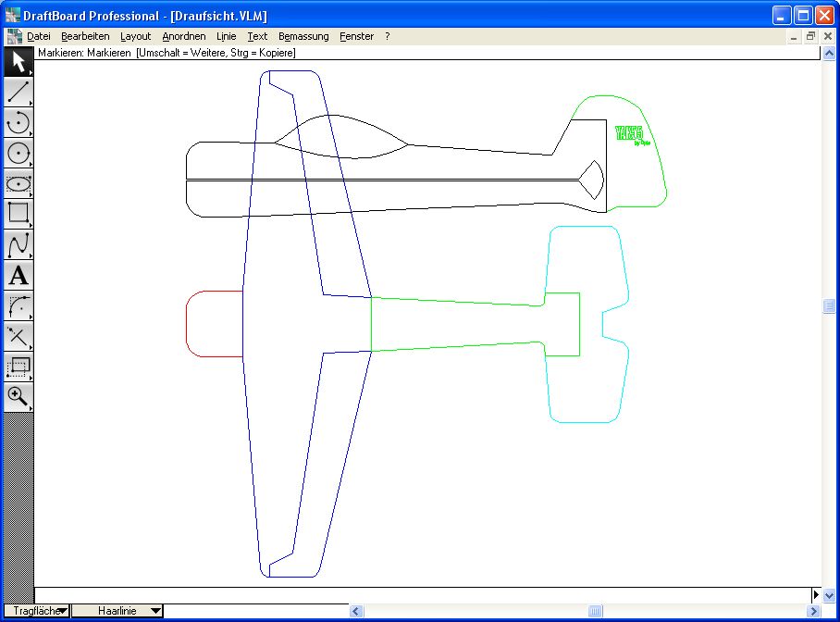Select the Spline curve tool

click(19, 245)
